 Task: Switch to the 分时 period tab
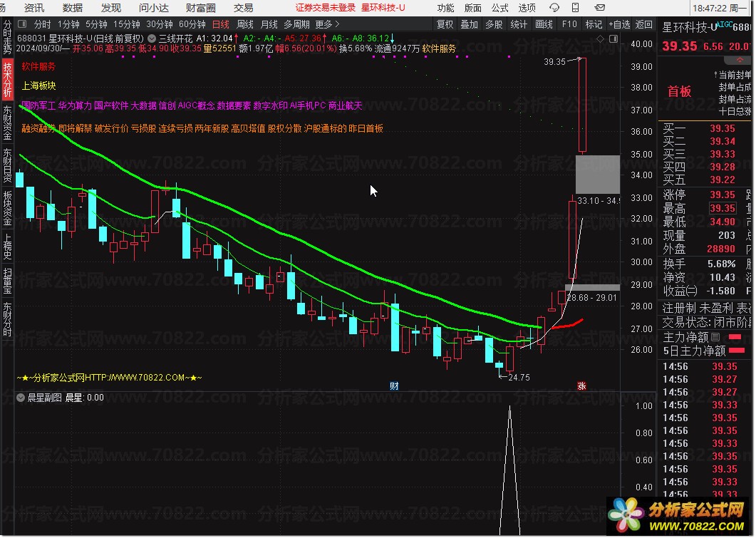click(x=43, y=24)
